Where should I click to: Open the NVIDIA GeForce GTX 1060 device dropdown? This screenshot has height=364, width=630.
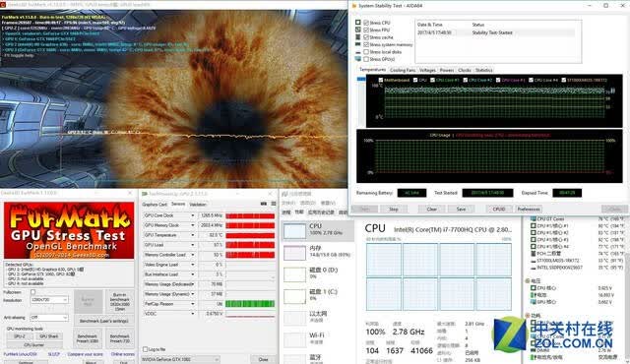(x=180, y=359)
